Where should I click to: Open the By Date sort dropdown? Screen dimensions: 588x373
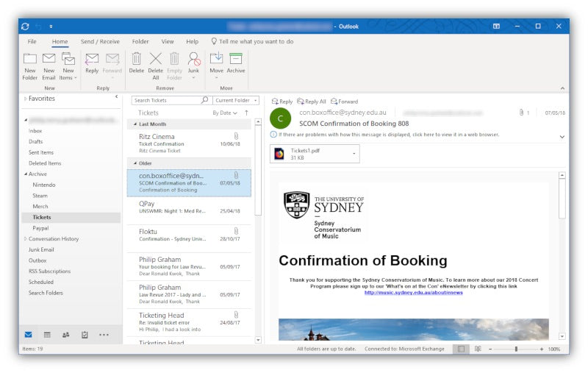tap(225, 113)
